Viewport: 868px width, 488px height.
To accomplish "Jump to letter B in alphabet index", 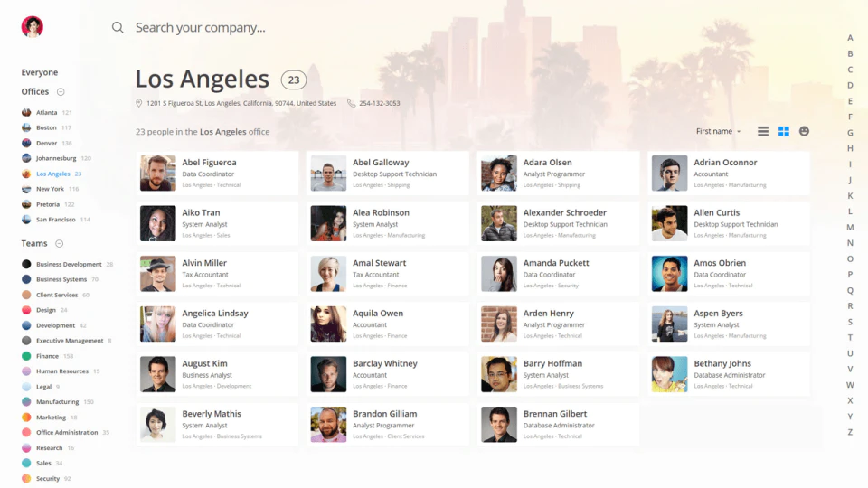I will (850, 53).
